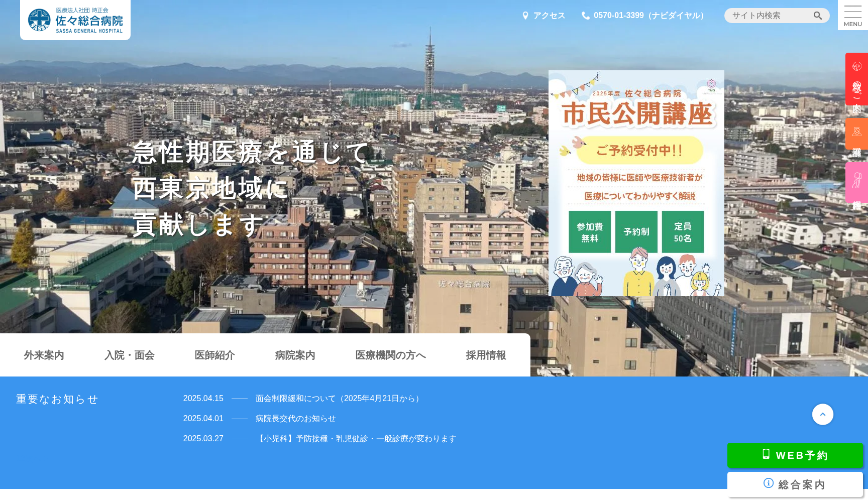Open the hamburger MENU in the top corner
The height and width of the screenshot is (502, 868).
(x=852, y=15)
